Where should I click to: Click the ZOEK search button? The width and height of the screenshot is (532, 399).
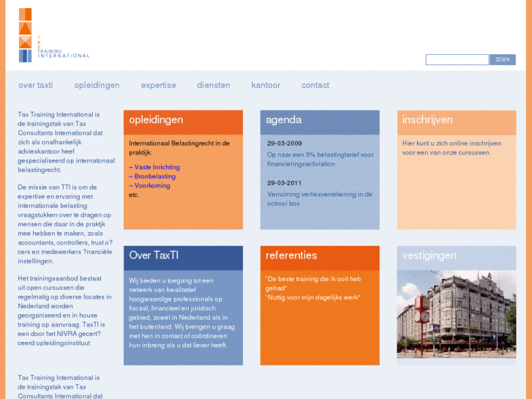(503, 59)
